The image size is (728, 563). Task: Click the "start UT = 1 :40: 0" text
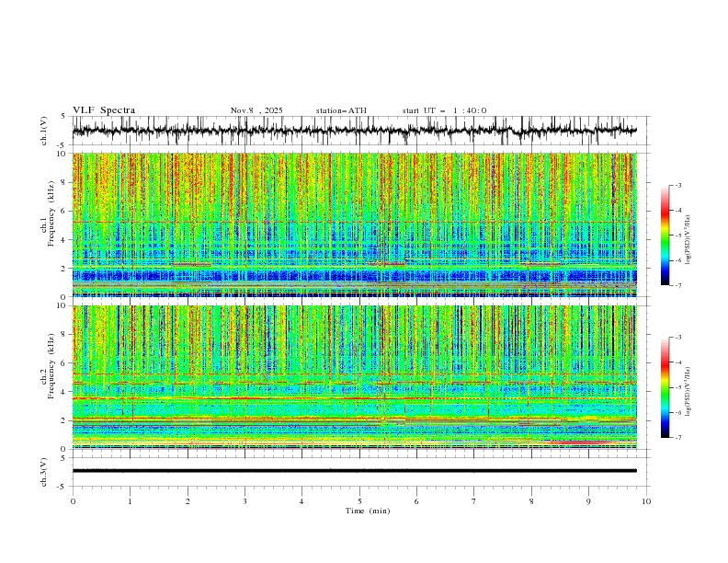pos(444,110)
